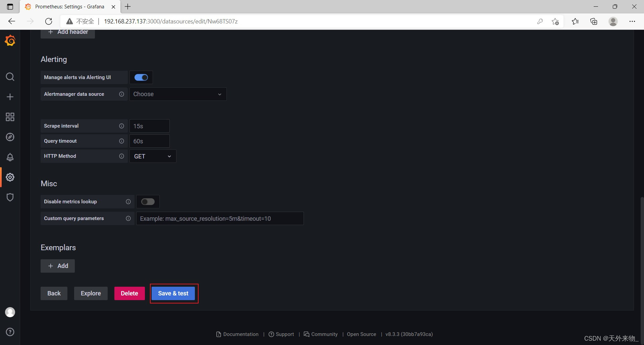The image size is (644, 345).
Task: Open the Configuration gear icon in sidebar
Action: coord(10,177)
